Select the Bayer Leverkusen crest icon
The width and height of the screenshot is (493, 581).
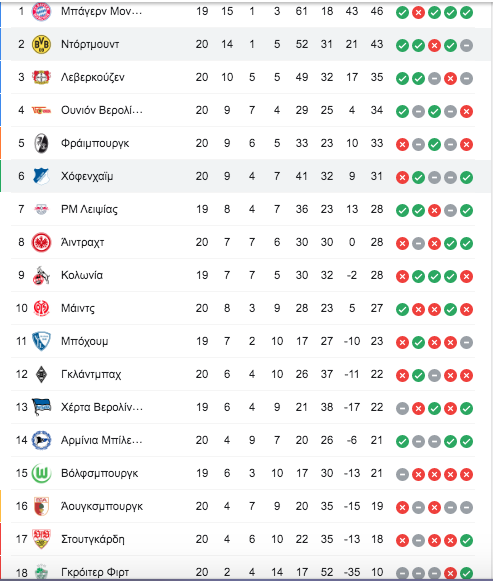tap(41, 77)
